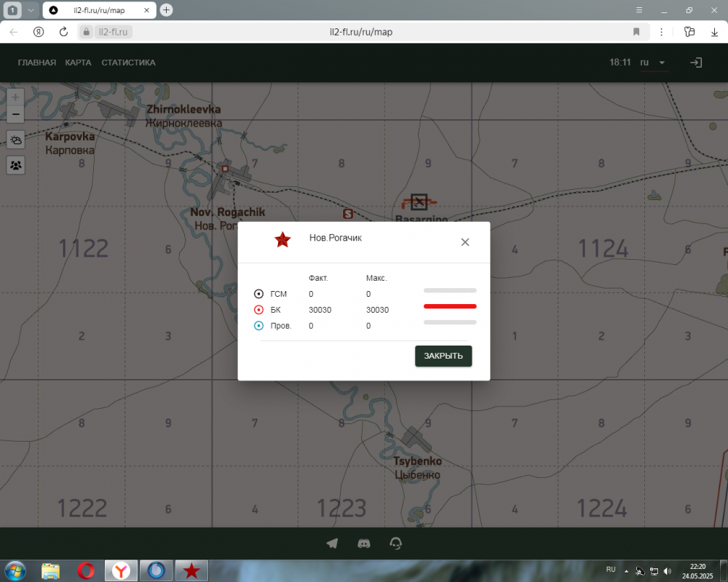The image size is (728, 582).
Task: Zoom out on the map with minus button
Action: pos(15,114)
